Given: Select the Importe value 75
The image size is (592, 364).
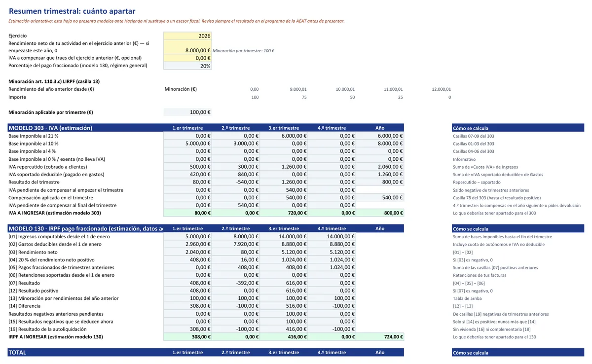Looking at the screenshot, I should pos(304,97).
